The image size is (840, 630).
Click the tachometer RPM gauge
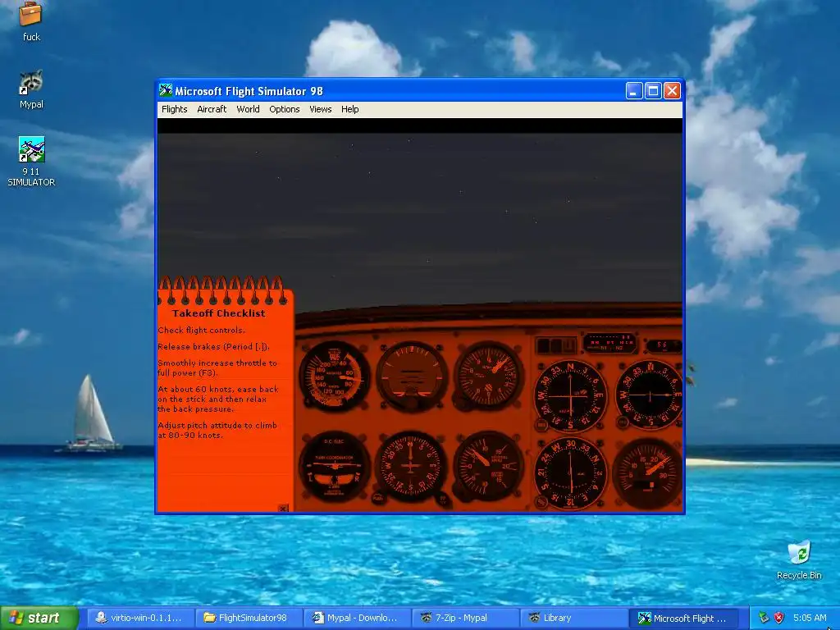(648, 473)
